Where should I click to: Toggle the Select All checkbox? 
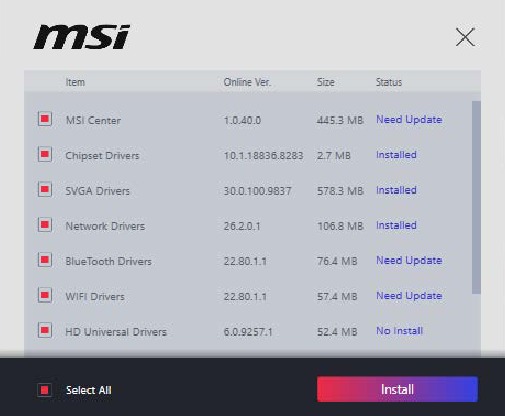(x=45, y=390)
